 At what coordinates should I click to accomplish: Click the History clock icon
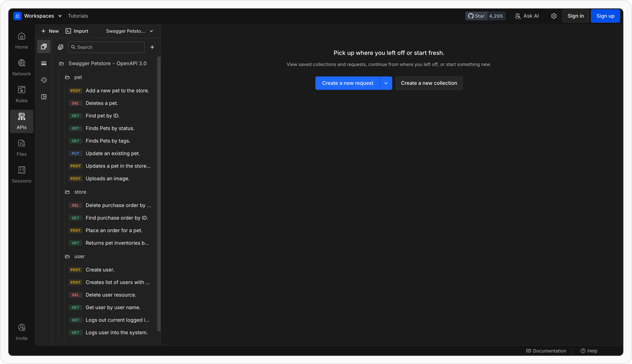point(44,80)
